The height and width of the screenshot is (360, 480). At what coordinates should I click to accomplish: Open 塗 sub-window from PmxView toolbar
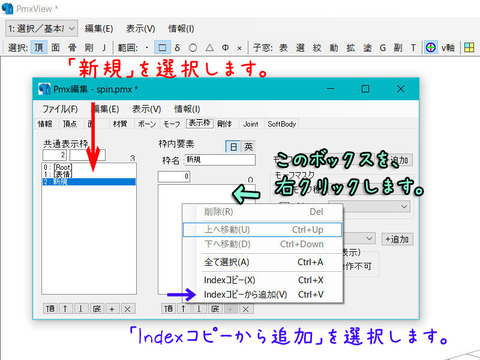[x=367, y=48]
